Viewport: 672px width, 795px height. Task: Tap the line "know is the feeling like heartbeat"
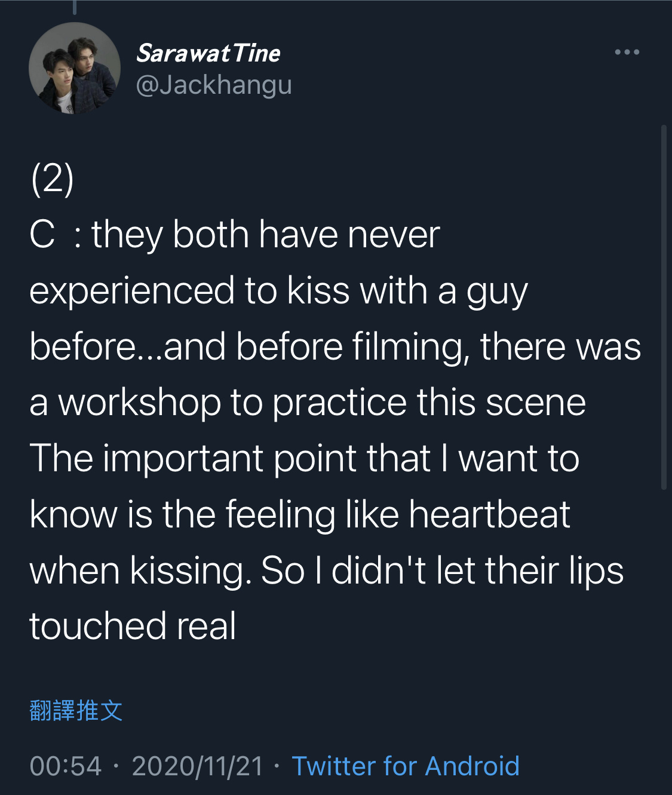pos(300,514)
